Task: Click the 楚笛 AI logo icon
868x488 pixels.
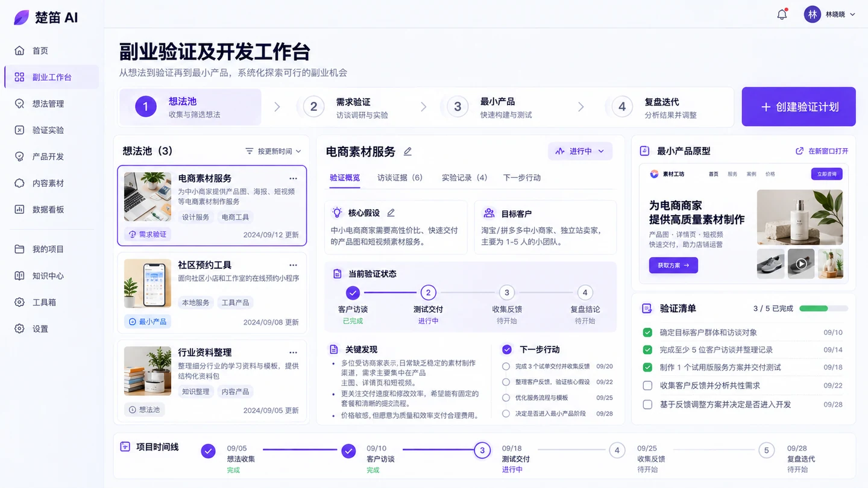Action: click(21, 17)
